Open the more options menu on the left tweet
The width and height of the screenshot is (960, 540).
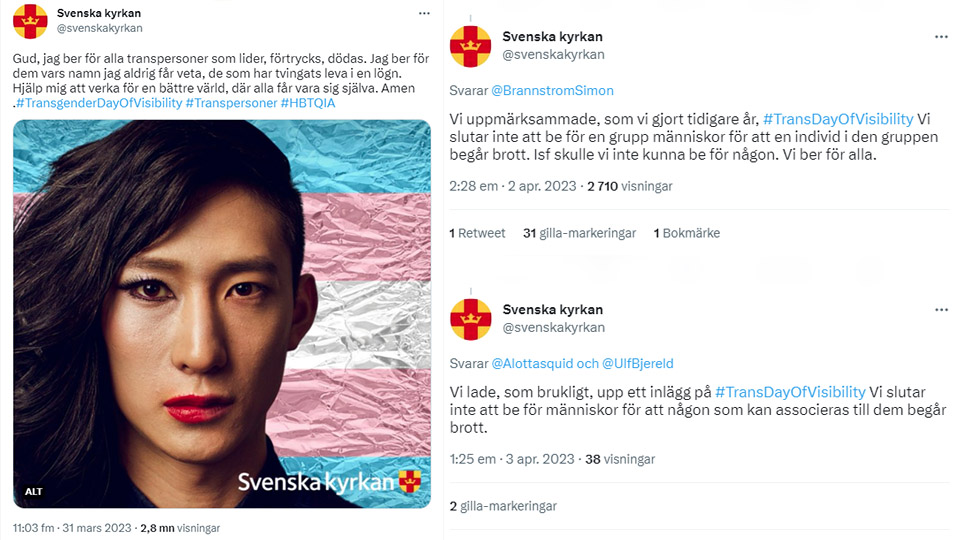point(424,13)
